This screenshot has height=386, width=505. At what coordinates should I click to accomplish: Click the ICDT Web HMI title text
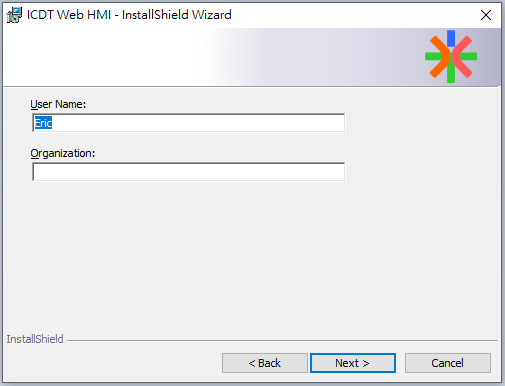pos(129,15)
